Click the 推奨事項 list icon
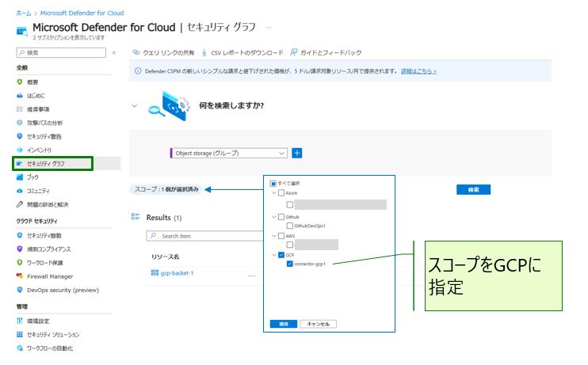Screen dimensions: 588x365 tap(20, 109)
